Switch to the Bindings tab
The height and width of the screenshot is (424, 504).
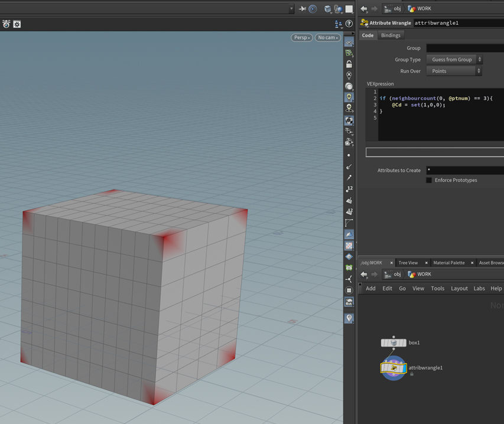[x=391, y=35]
